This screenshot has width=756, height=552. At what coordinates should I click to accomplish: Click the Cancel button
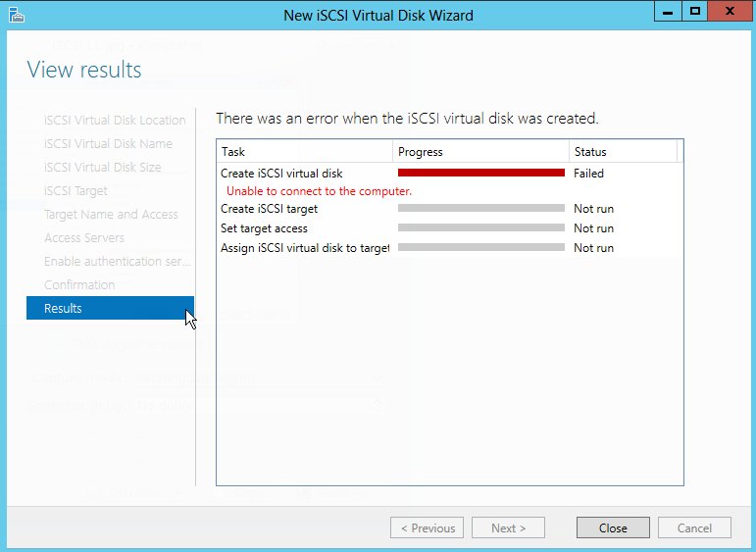[x=695, y=527]
